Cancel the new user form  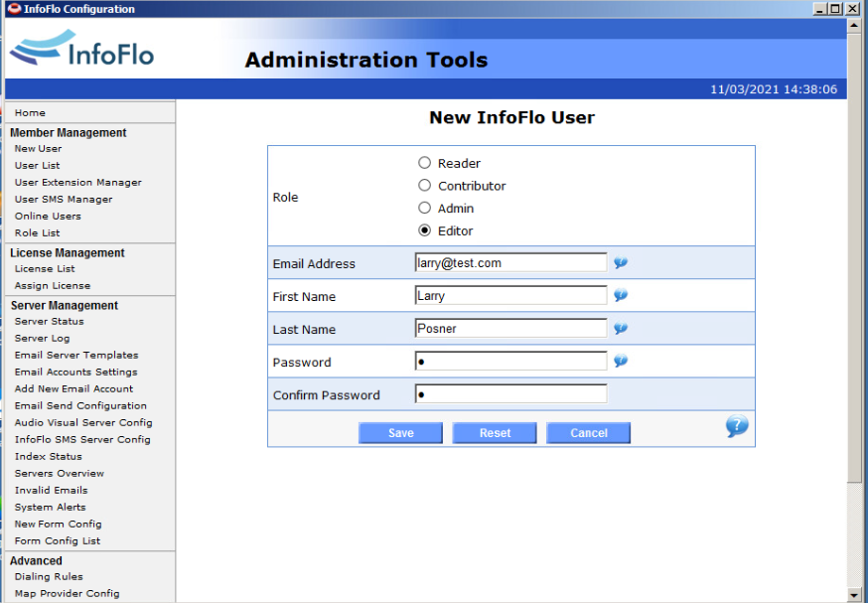coord(589,433)
